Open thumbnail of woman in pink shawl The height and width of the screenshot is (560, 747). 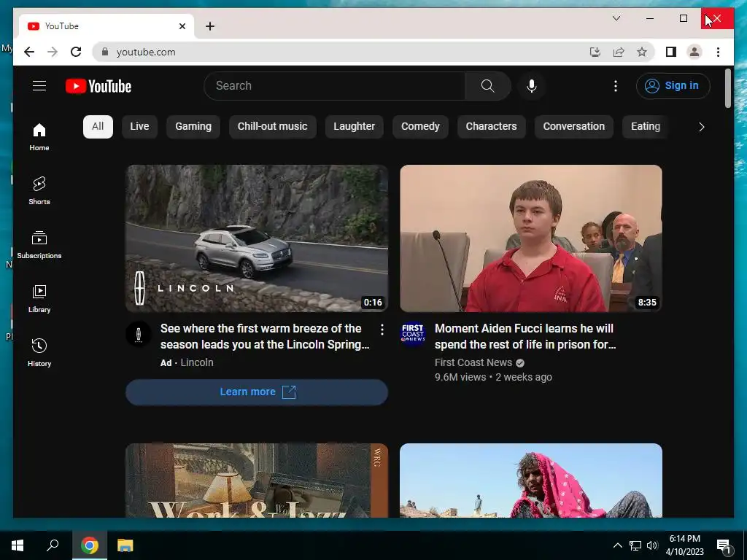pos(531,481)
